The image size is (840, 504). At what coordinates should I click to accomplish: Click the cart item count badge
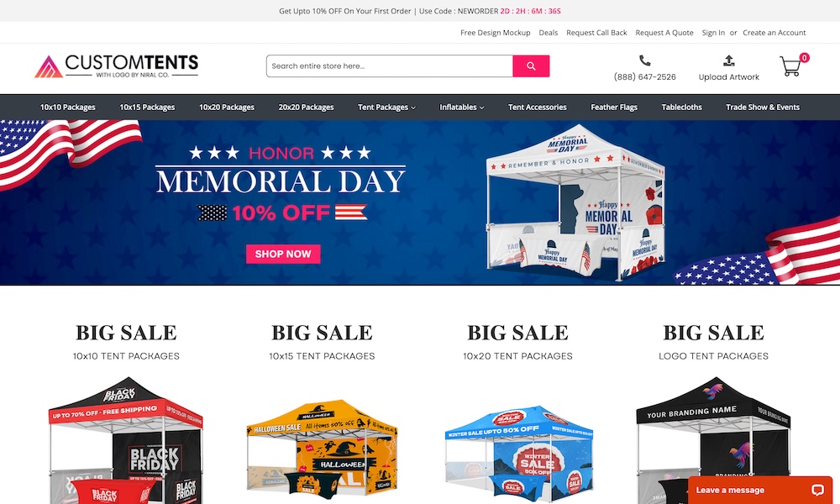(x=804, y=57)
